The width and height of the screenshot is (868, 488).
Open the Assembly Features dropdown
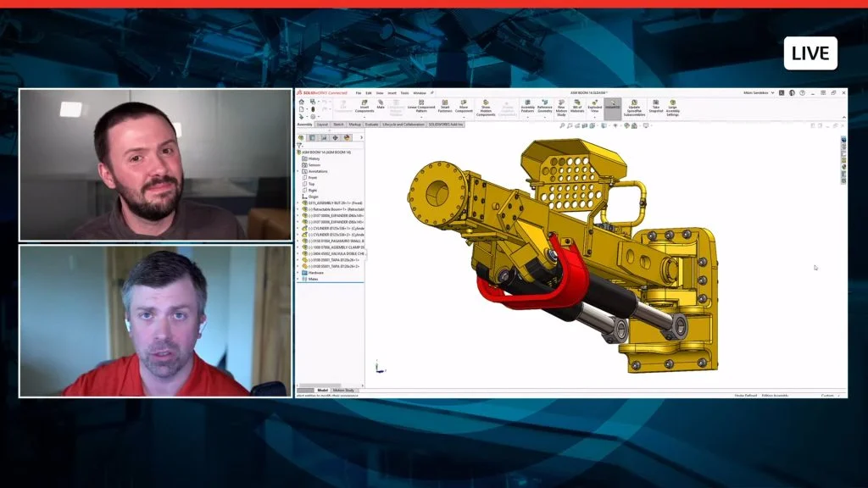[527, 107]
